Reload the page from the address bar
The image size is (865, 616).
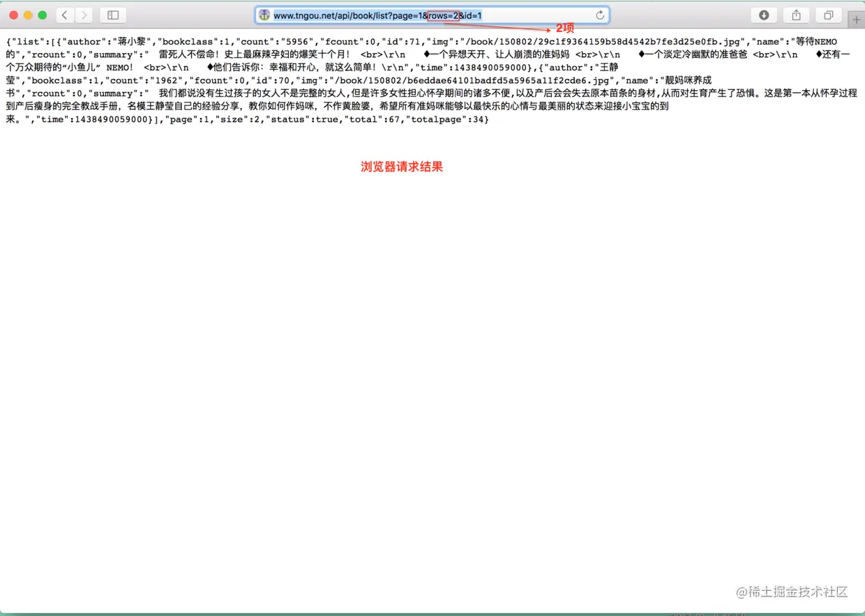[x=600, y=15]
